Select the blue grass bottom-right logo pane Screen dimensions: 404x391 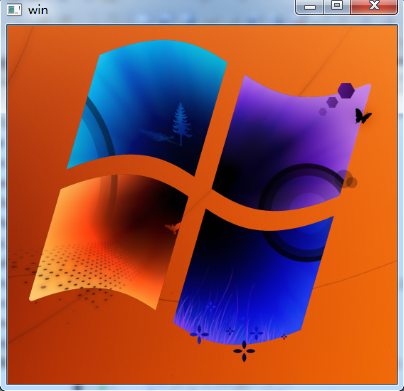253,277
